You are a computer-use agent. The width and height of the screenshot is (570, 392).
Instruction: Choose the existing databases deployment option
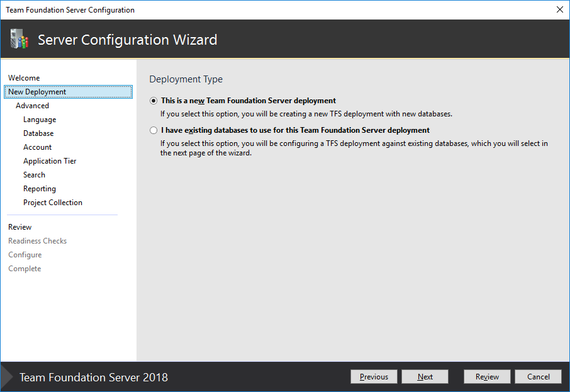point(154,130)
